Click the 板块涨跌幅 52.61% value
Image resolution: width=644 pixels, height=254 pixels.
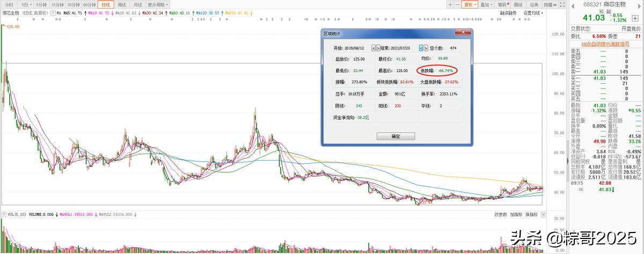407,82
